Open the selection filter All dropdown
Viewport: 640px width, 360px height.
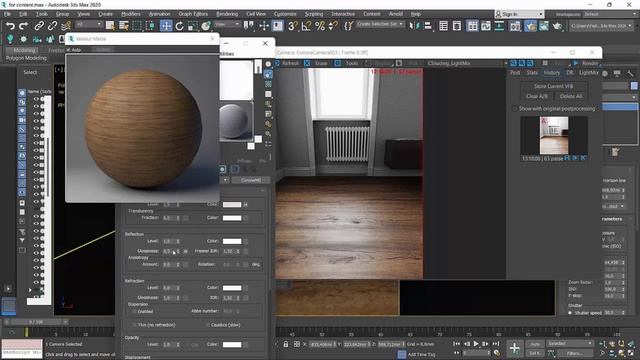pos(88,24)
